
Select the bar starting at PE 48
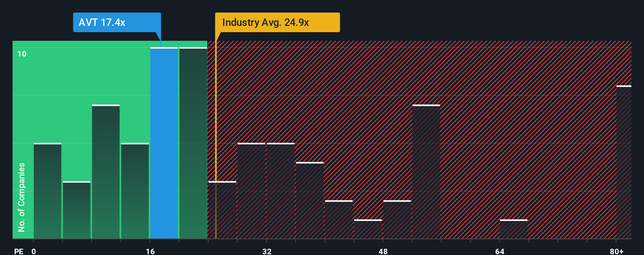pos(397,220)
